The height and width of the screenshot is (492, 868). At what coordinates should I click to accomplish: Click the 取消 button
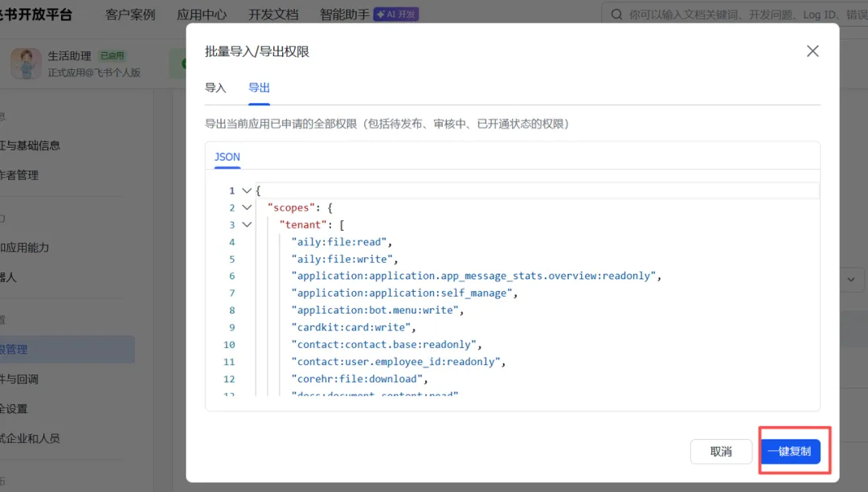[721, 452]
